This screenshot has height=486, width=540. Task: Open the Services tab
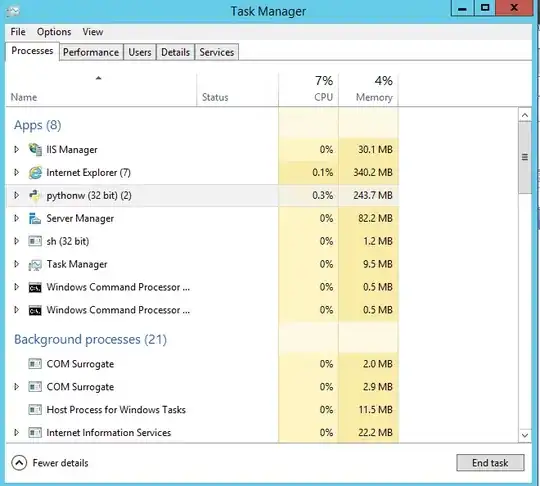coord(217,52)
